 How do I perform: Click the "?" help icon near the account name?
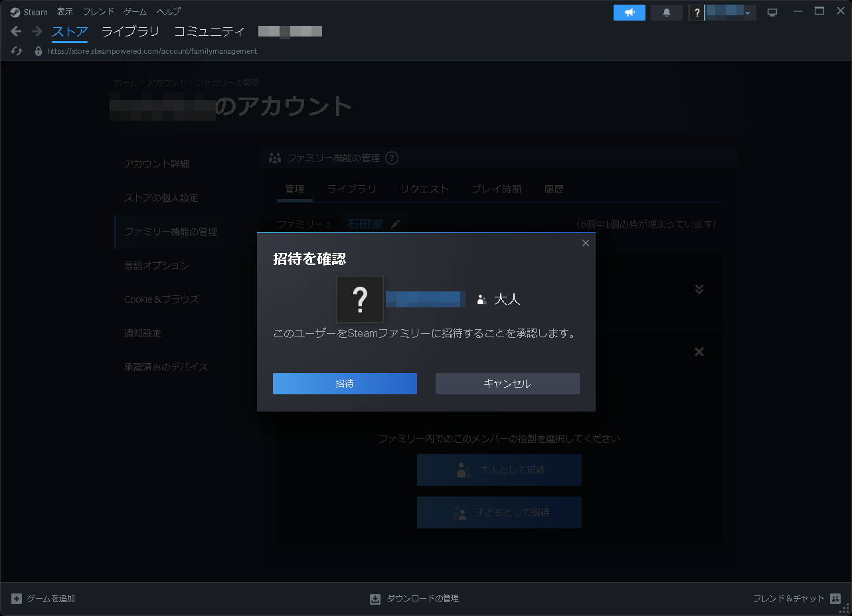696,12
